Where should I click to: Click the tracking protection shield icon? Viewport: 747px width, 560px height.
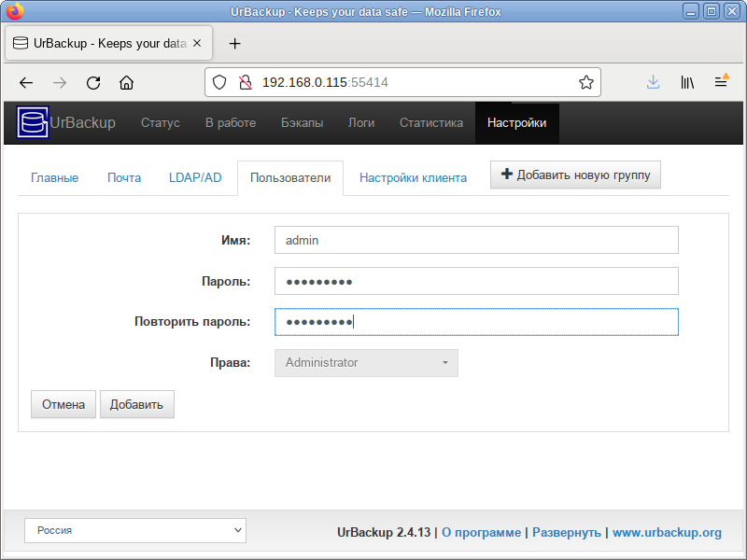[x=219, y=82]
